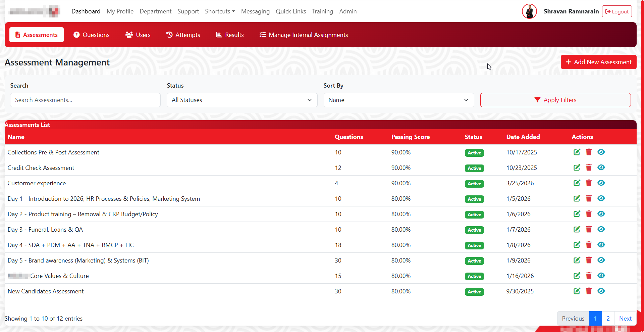Screen dimensions: 644x332
Task: Edit the Credit Check Assessment
Action: (577, 168)
